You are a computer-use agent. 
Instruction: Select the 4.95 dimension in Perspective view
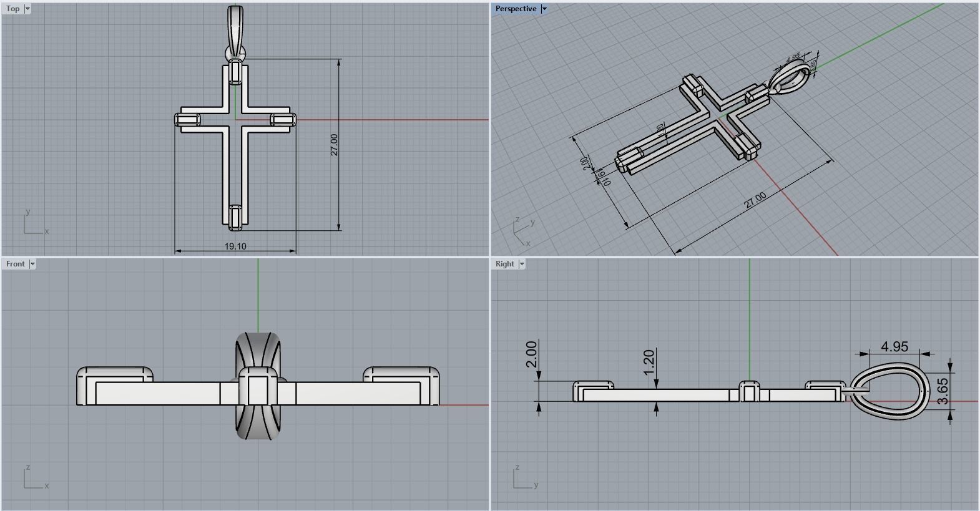coord(793,58)
